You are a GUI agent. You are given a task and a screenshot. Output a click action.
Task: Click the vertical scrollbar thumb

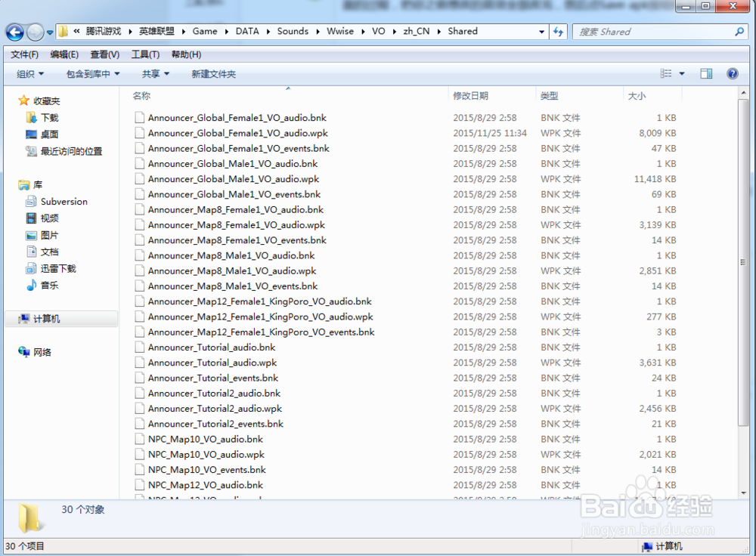[742, 262]
